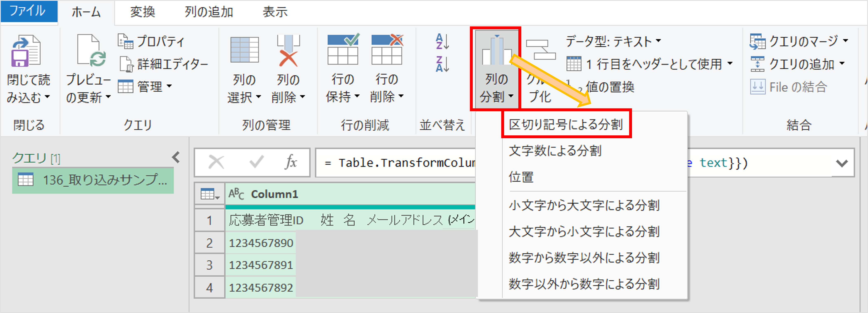Switch to the 変換 tab
This screenshot has width=868, height=313.
(143, 12)
